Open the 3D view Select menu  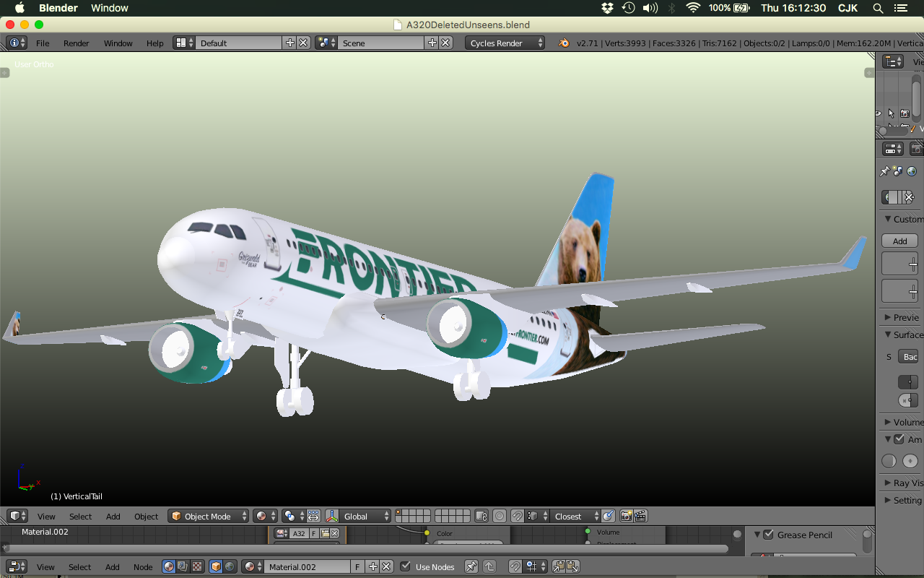[81, 517]
